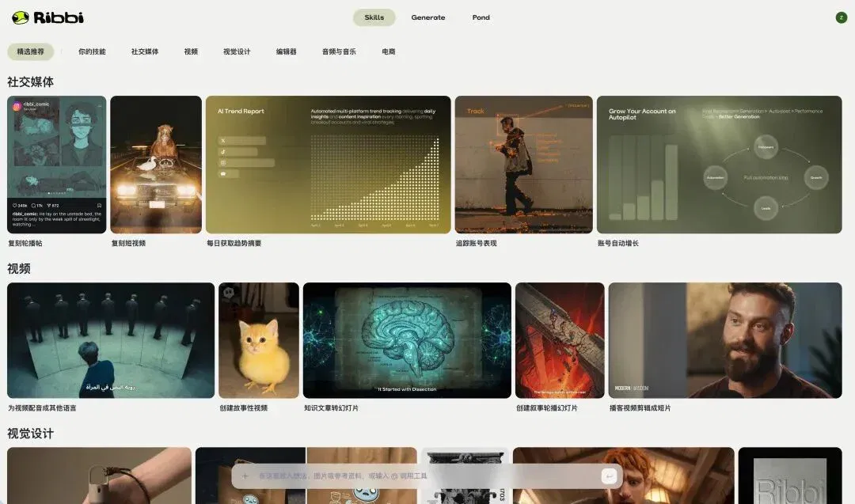855x504 pixels.
Task: Select the 精选推荐 category filter
Action: [x=31, y=51]
